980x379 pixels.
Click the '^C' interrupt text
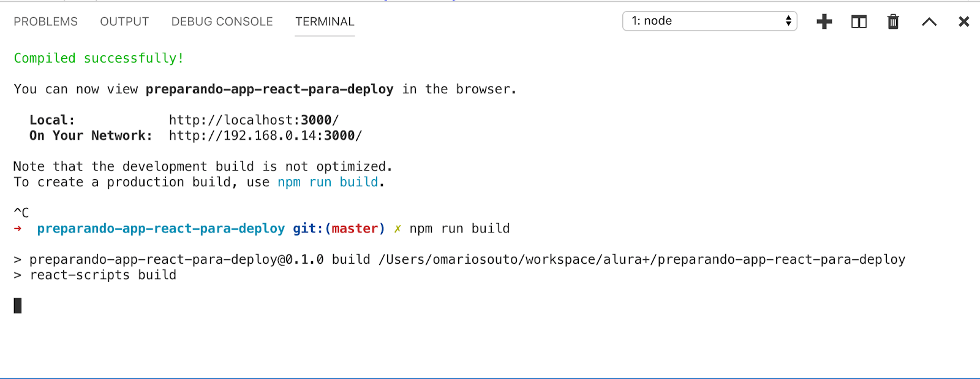(21, 213)
